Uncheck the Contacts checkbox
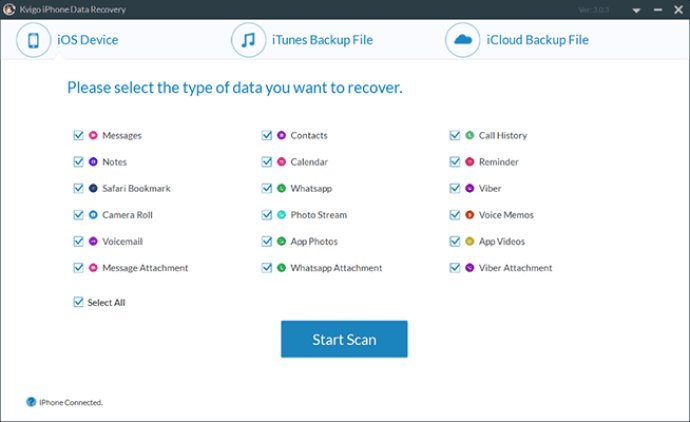690x422 pixels. (x=267, y=135)
